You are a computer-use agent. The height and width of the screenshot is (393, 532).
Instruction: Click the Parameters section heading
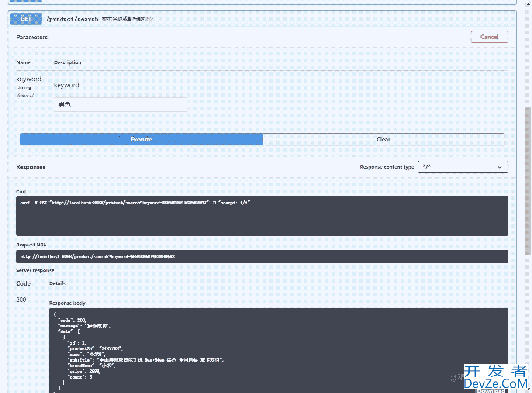pyautogui.click(x=32, y=37)
